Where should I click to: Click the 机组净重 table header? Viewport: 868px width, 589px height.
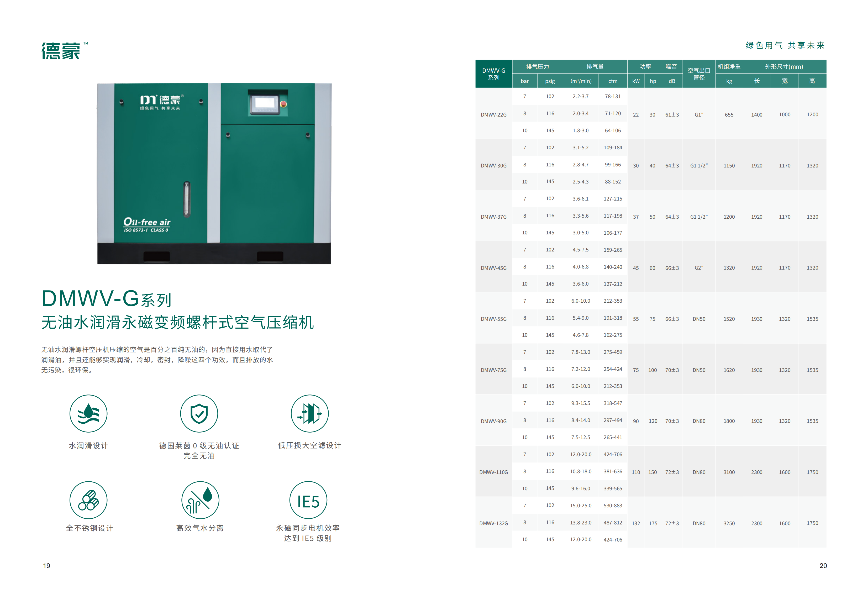(729, 66)
